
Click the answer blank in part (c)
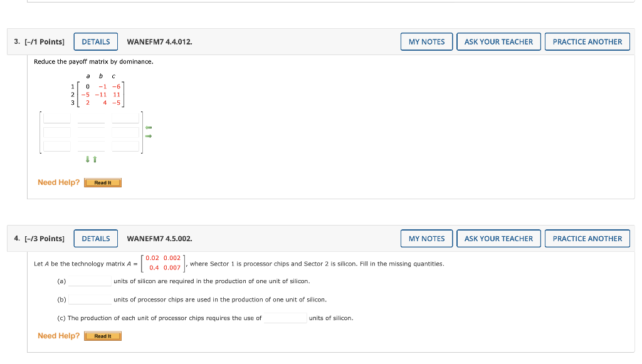(x=285, y=318)
